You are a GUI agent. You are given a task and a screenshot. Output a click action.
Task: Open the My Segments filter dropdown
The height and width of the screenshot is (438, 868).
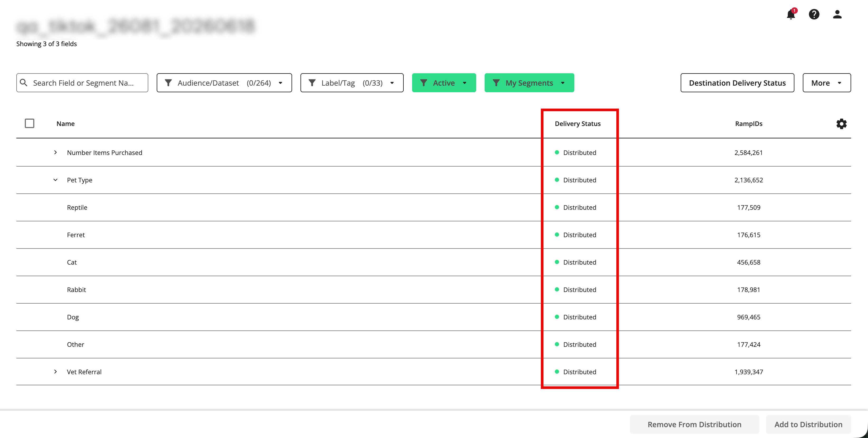529,83
